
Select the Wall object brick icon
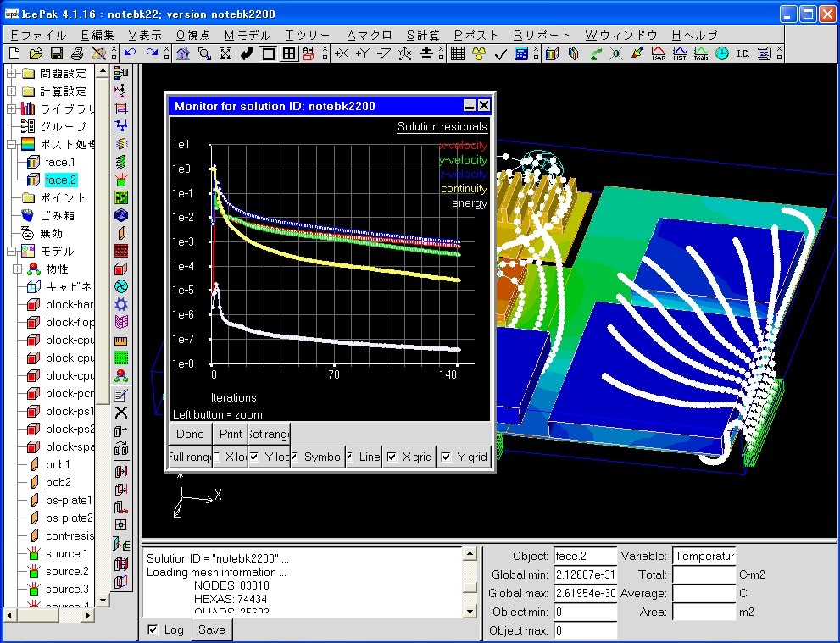(121, 251)
